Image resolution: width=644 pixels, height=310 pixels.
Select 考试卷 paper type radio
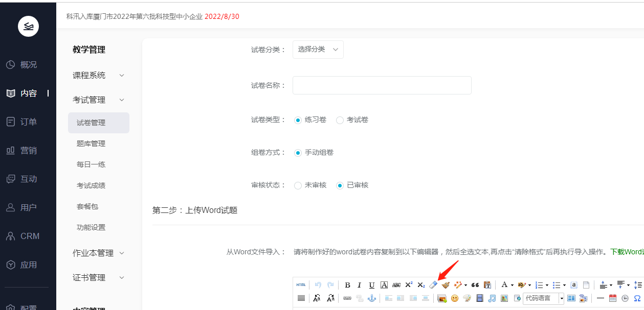click(x=340, y=120)
